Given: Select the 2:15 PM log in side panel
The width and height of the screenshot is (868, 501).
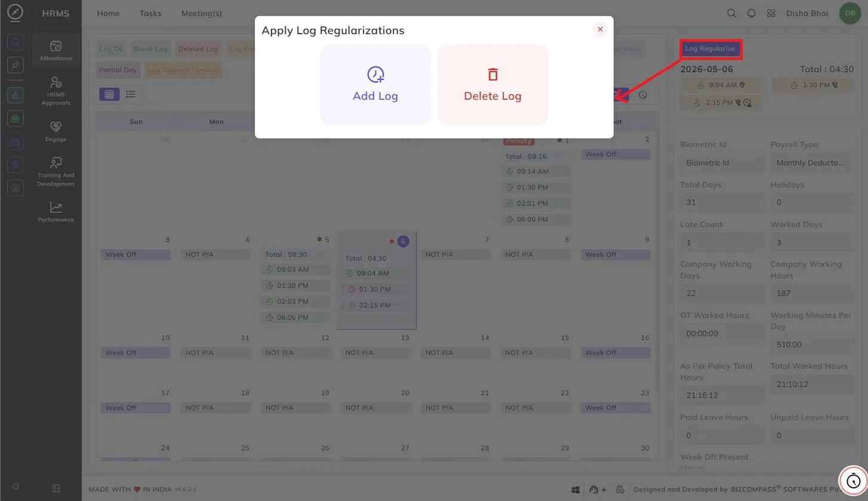Looking at the screenshot, I should coord(721,103).
